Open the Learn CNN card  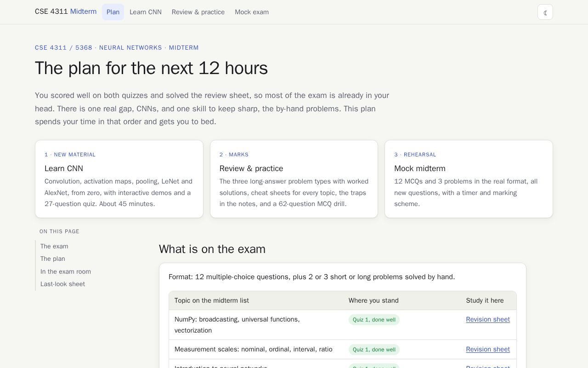tap(119, 179)
